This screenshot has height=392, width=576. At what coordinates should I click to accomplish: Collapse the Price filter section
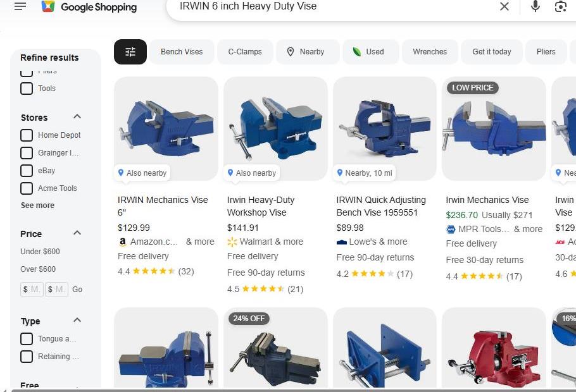tap(77, 233)
